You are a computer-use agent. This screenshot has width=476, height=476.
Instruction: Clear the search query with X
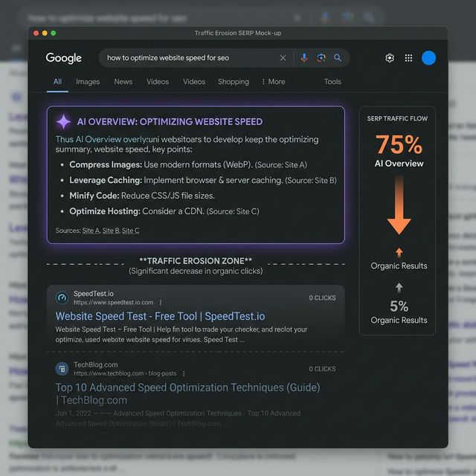(283, 58)
